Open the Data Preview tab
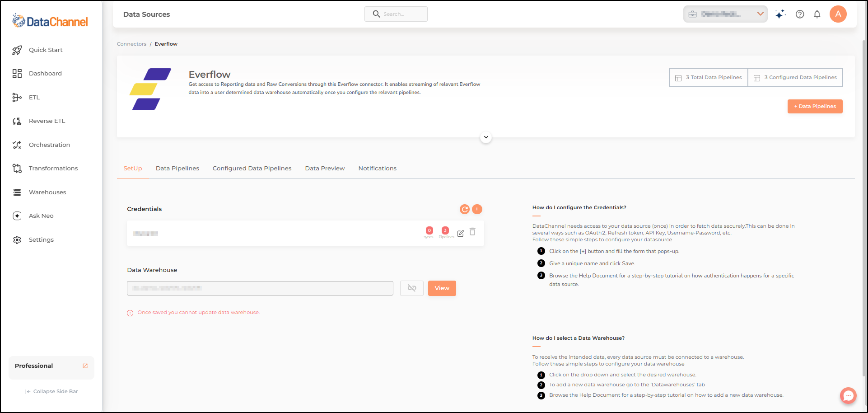 tap(325, 169)
